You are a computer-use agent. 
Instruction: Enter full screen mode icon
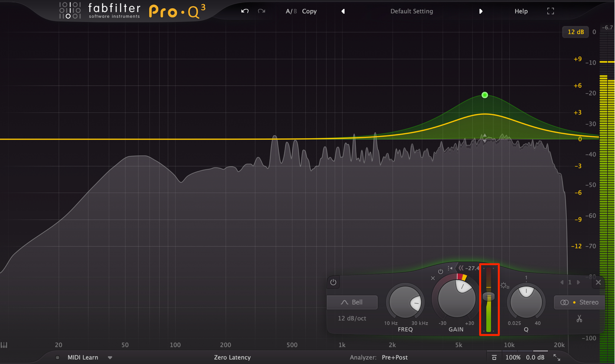[550, 11]
